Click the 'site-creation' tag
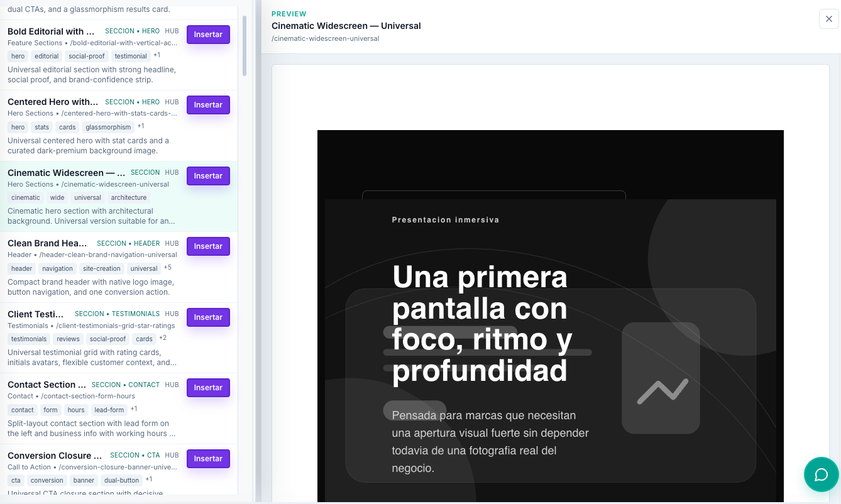 tap(102, 268)
